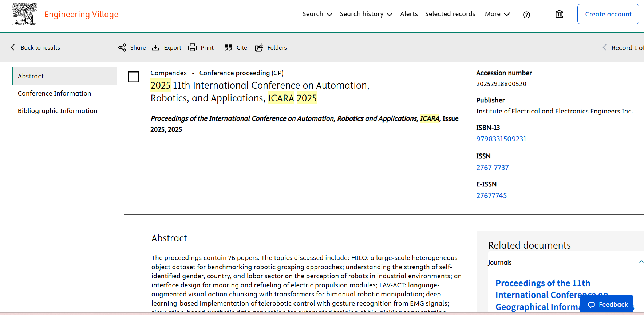The height and width of the screenshot is (315, 644).
Task: Click the institution building icon
Action: point(559,14)
